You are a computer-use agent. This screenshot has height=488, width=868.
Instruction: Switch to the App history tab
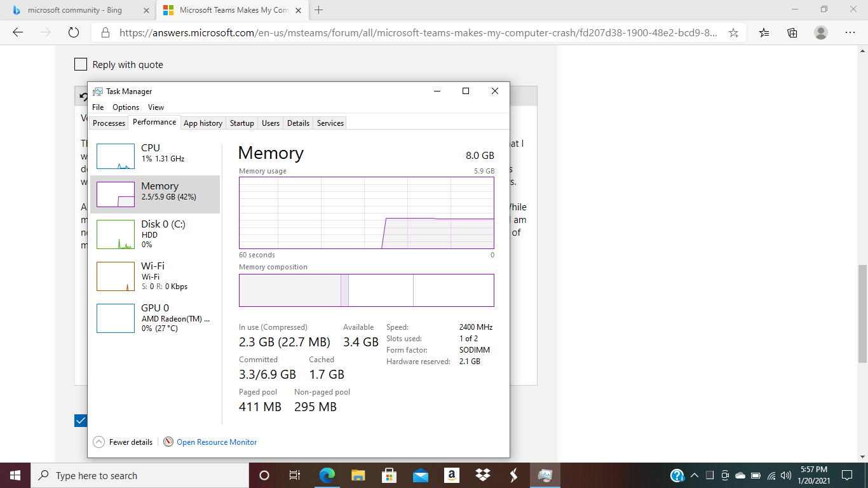point(203,123)
